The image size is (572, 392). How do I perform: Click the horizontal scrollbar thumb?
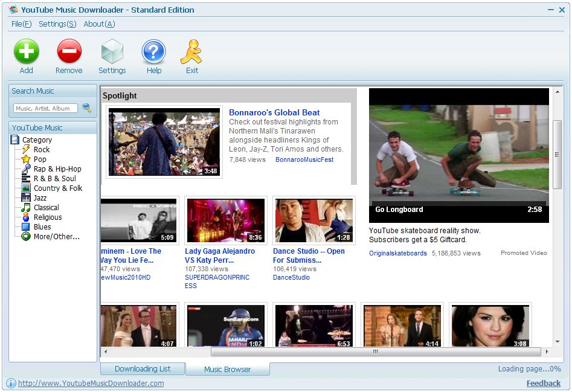click(375, 352)
